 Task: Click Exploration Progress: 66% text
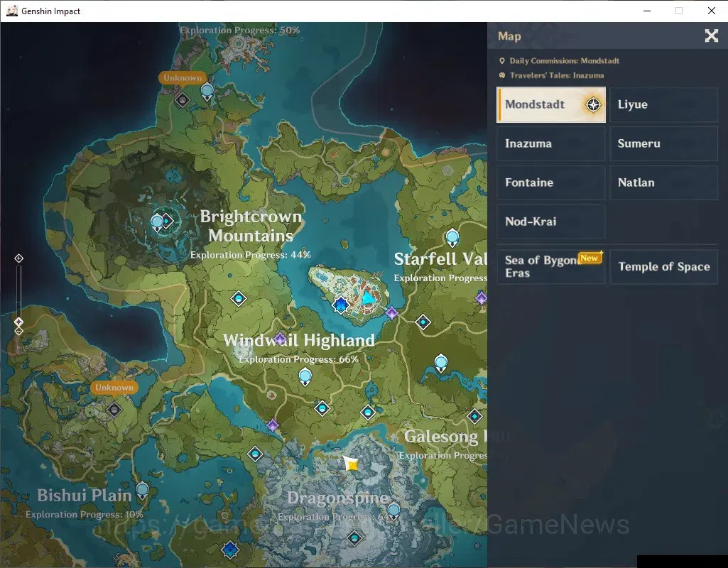point(298,359)
